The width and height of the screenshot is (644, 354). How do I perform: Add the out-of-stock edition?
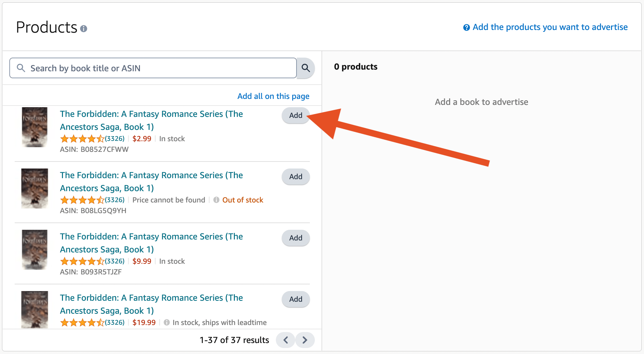295,177
